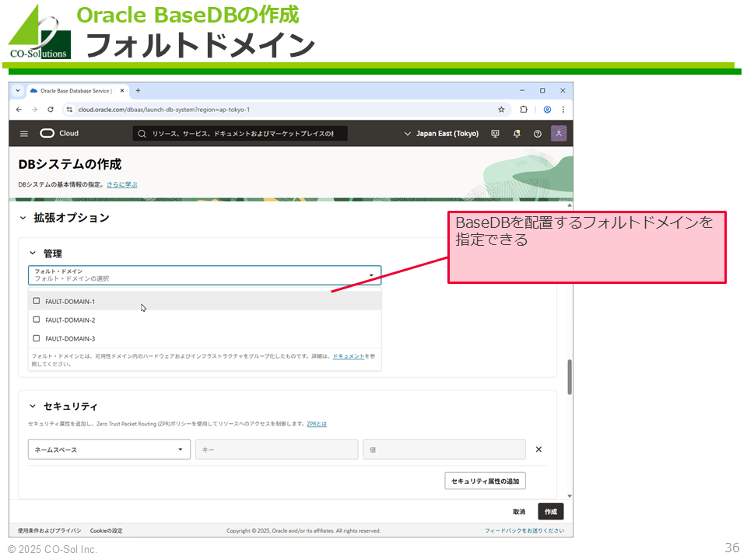Check the FAULT-DOMAIN-3 checkbox
This screenshot has width=747, height=560.
point(37,338)
